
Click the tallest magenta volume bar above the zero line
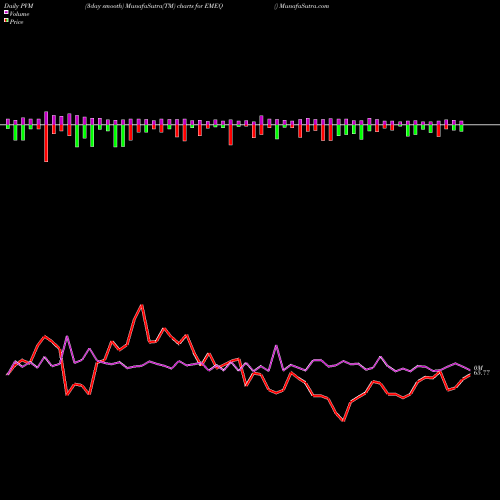tap(46, 118)
